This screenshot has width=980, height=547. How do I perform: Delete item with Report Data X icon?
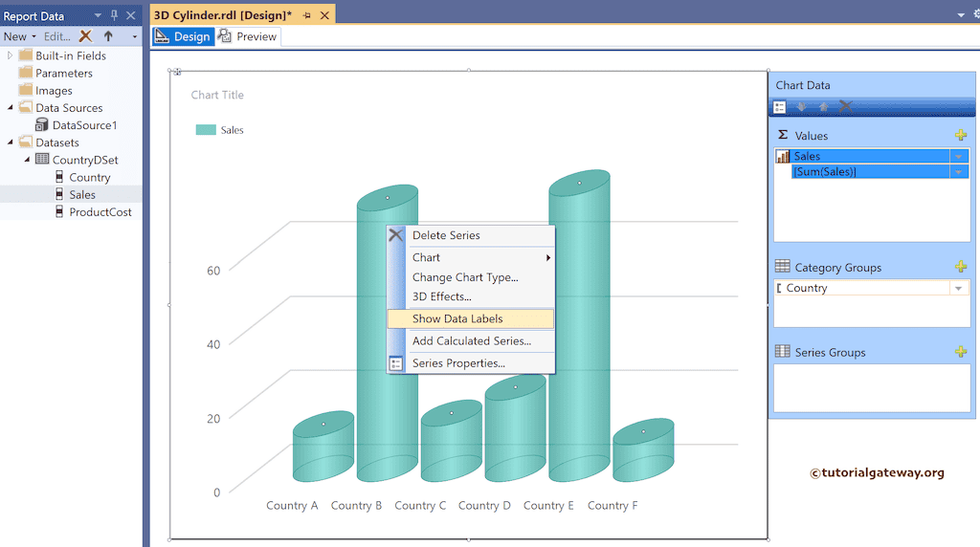(x=85, y=36)
